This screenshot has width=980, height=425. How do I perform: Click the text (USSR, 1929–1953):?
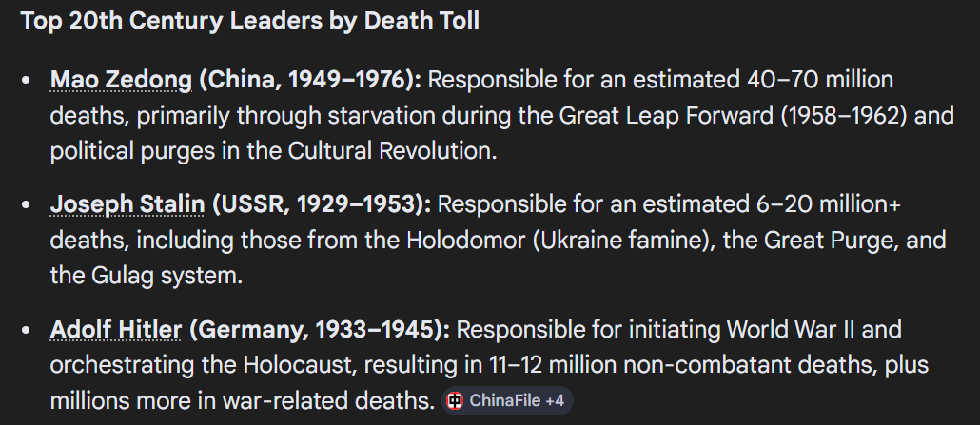coord(322,204)
